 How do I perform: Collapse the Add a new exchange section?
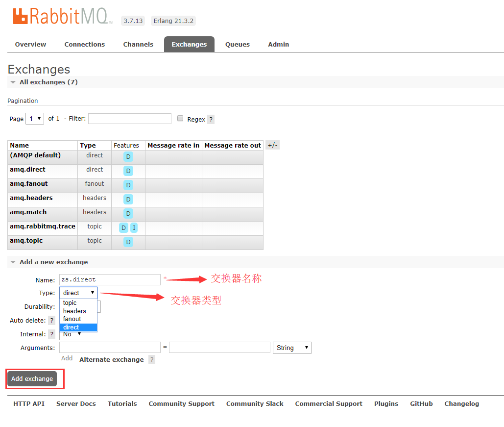click(13, 262)
